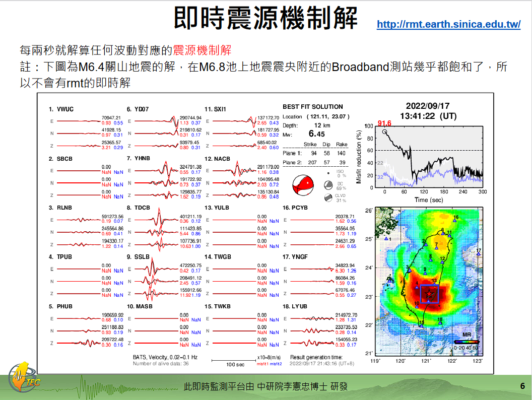
Task: Click station label 6. YD07
Action: [x=138, y=109]
